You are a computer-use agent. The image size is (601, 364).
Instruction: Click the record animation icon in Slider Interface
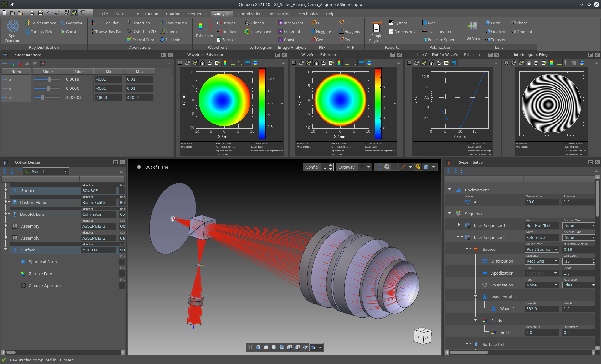[x=43, y=63]
